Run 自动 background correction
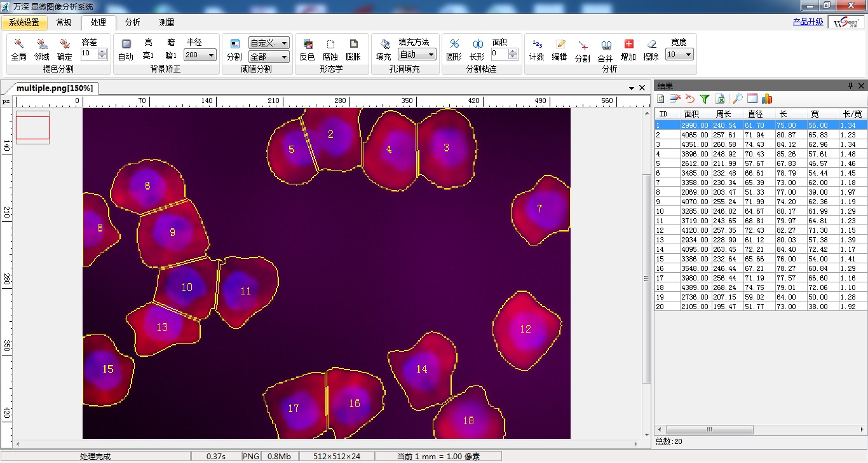Image resolution: width=868 pixels, height=463 pixels. (126, 50)
